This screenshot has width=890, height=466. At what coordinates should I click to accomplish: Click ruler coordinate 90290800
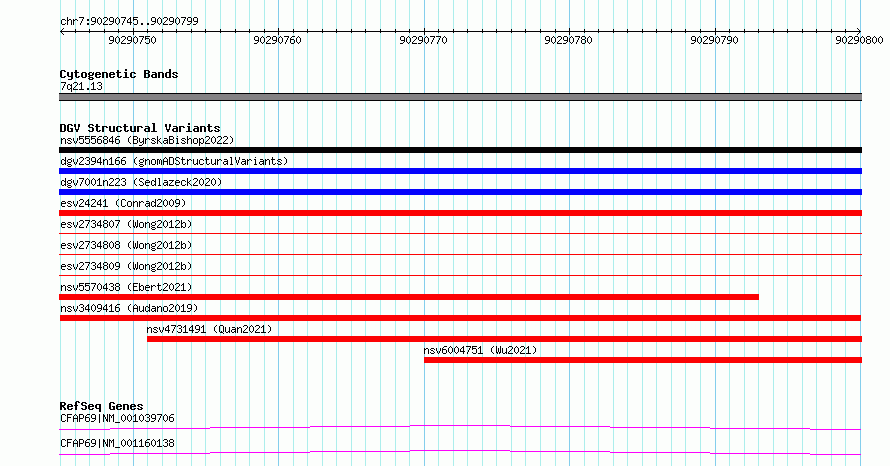click(x=859, y=40)
